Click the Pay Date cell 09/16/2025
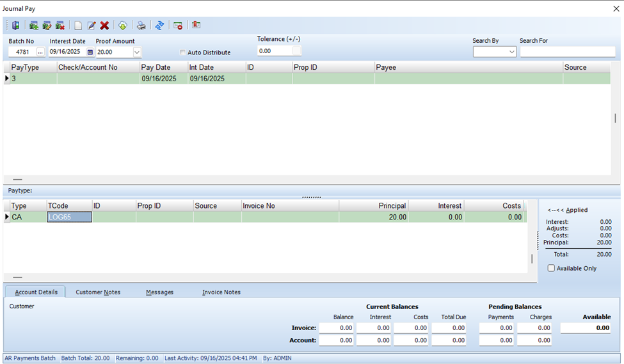624x364 pixels. (164, 79)
